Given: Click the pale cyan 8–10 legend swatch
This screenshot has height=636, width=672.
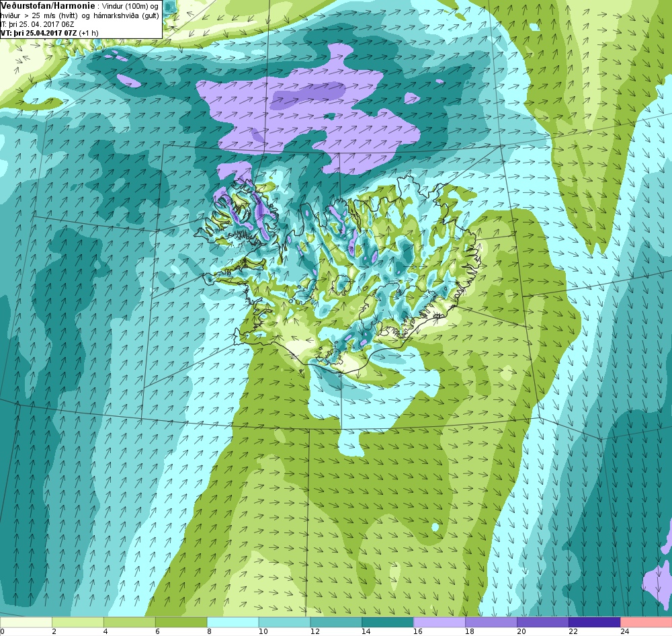Looking at the screenshot, I should click(233, 622).
